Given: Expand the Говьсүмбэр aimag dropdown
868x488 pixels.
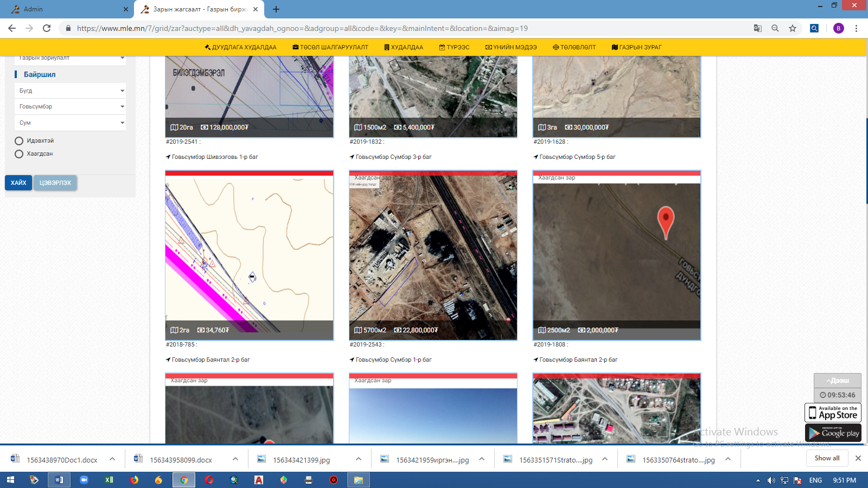Looking at the screenshot, I should pos(71,106).
